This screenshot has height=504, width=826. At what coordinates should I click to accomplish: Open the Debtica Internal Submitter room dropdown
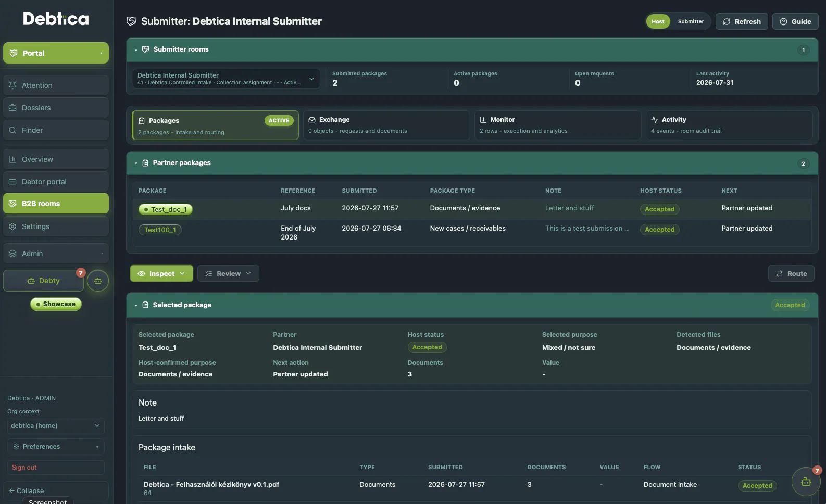(226, 79)
